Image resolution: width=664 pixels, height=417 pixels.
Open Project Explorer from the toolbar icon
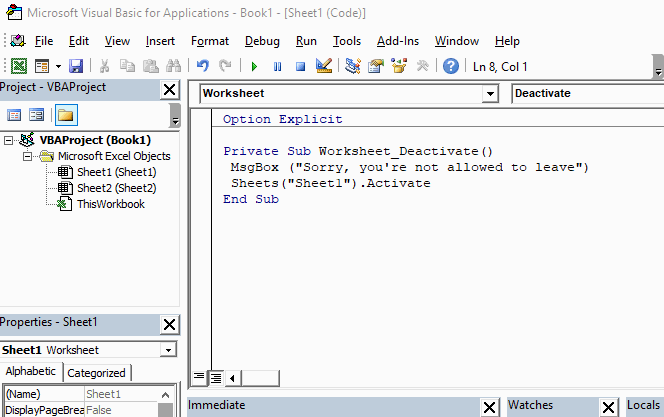[353, 66]
